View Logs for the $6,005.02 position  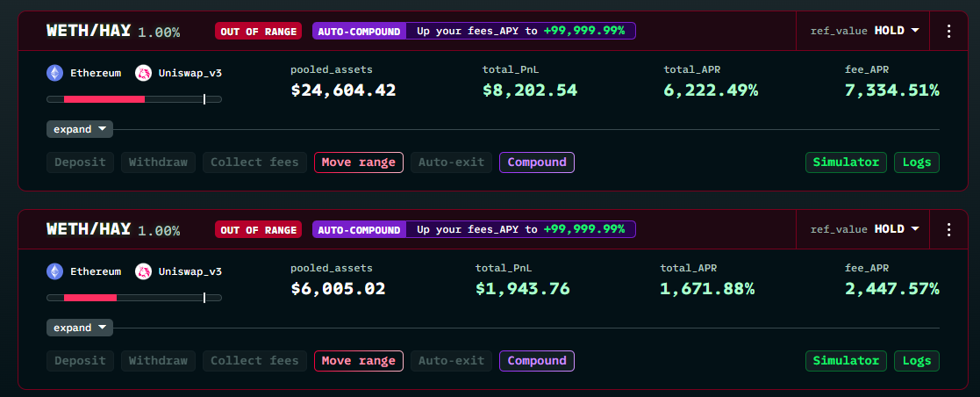[x=917, y=361]
